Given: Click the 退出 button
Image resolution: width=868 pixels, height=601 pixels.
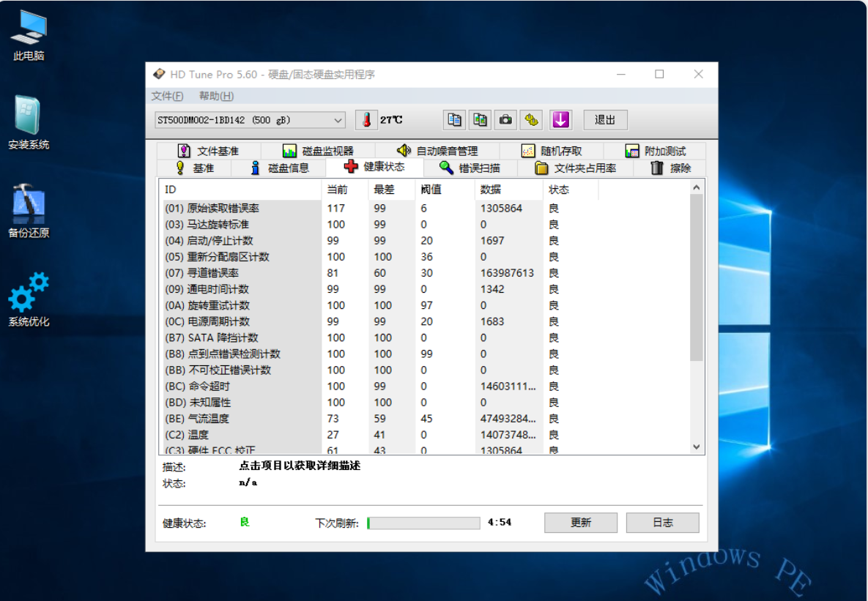Looking at the screenshot, I should (605, 120).
